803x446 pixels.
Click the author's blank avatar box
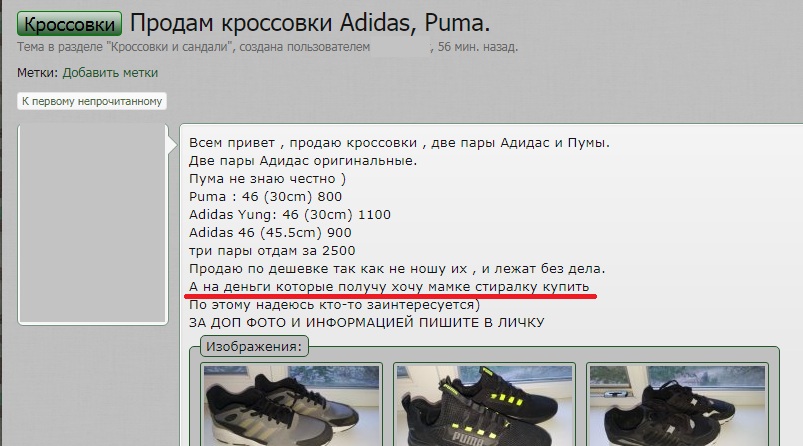pyautogui.click(x=93, y=224)
